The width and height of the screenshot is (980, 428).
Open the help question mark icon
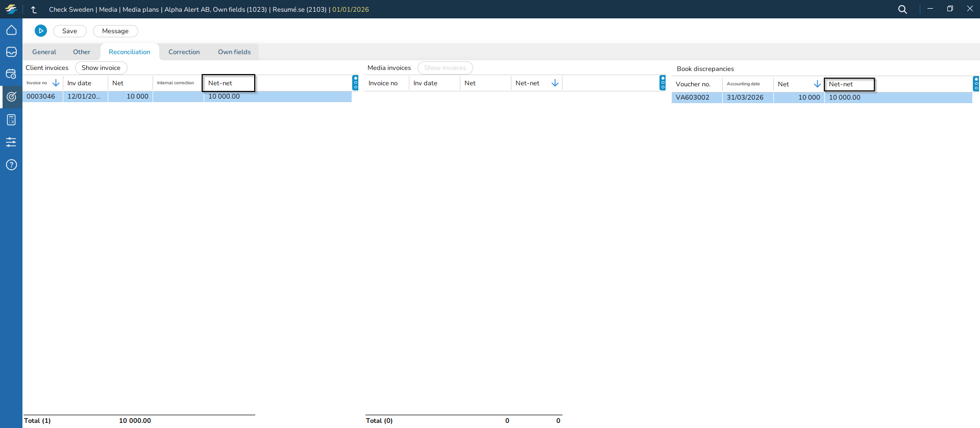point(11,164)
